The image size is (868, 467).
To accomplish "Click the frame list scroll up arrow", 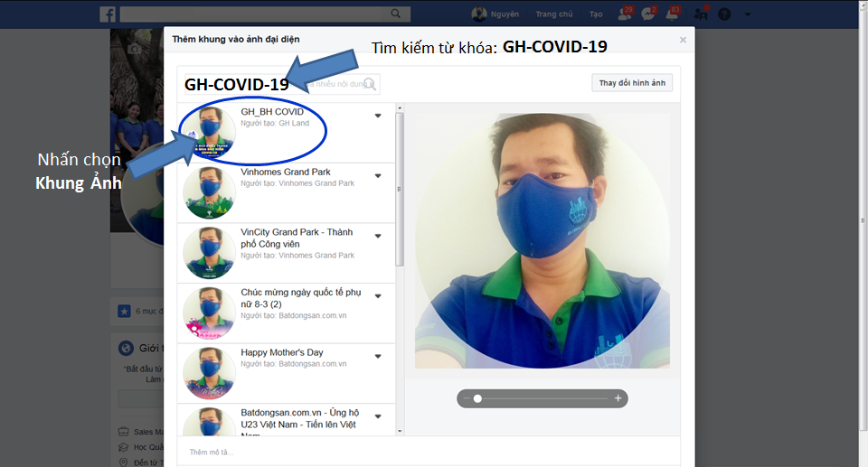I will (400, 107).
